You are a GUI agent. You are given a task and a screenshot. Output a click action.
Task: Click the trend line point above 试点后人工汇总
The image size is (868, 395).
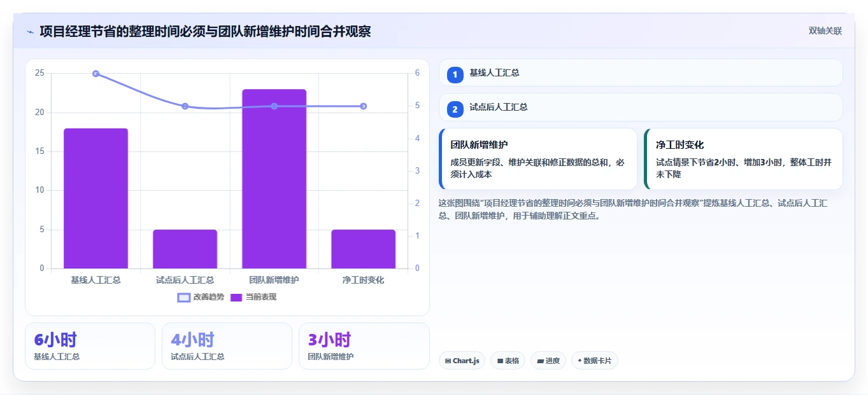(185, 106)
